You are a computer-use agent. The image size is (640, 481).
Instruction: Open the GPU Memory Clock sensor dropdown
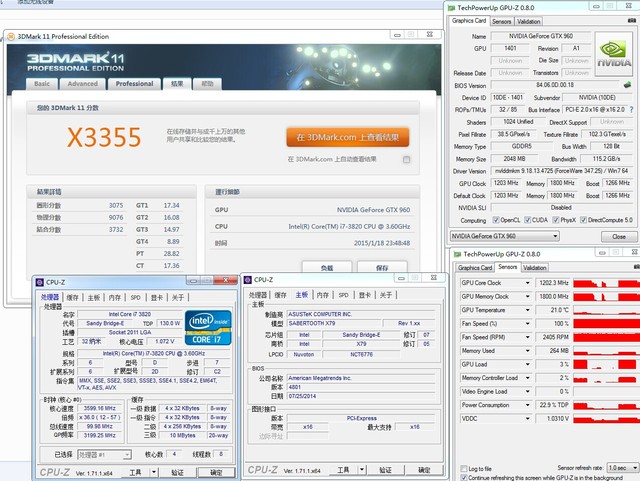527,296
